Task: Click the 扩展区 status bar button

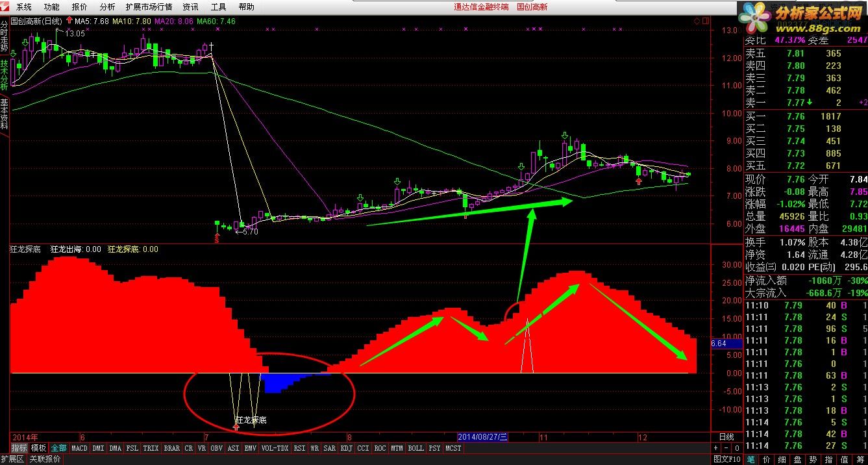Action: pyautogui.click(x=12, y=459)
